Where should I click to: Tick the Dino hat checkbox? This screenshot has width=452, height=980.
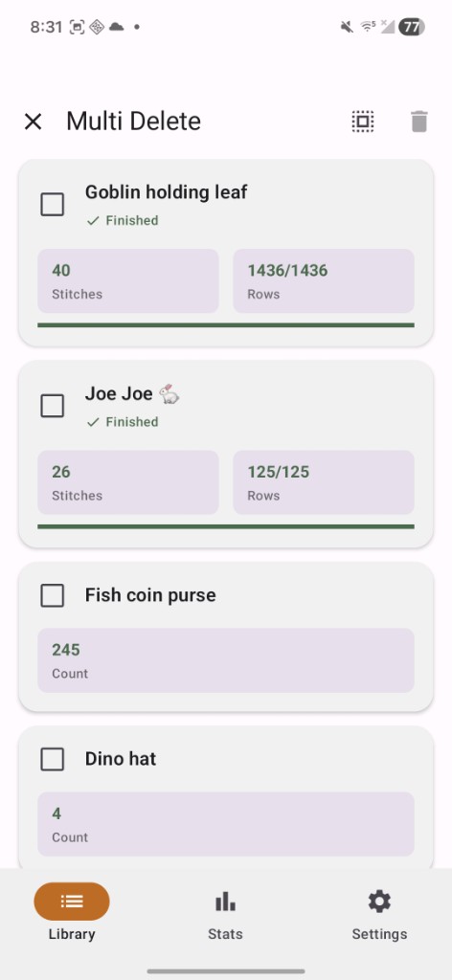pyautogui.click(x=52, y=759)
